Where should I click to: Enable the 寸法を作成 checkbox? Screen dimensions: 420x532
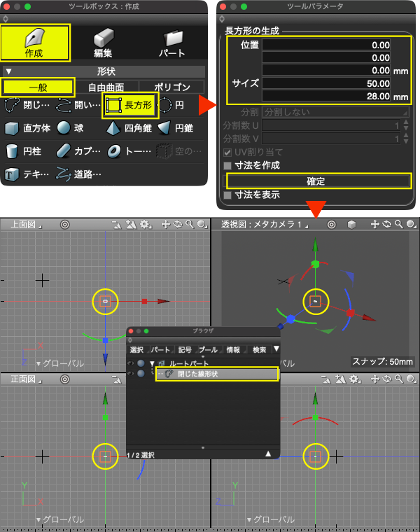tap(227, 166)
